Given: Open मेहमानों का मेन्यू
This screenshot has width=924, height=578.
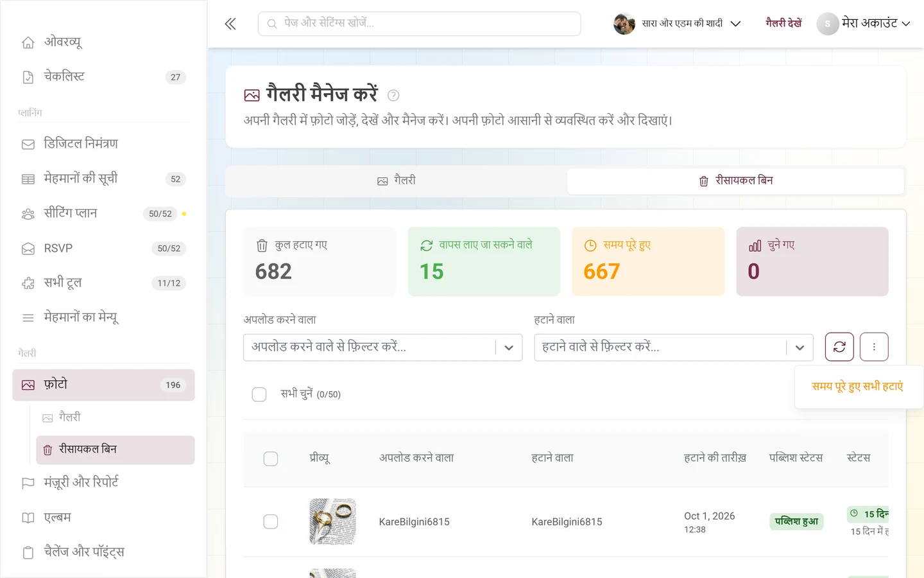Looking at the screenshot, I should coord(103,317).
